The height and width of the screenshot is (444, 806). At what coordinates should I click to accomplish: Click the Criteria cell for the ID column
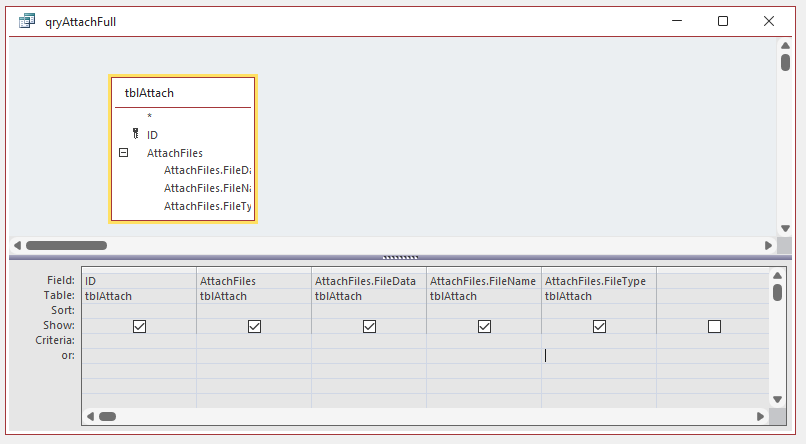(139, 341)
